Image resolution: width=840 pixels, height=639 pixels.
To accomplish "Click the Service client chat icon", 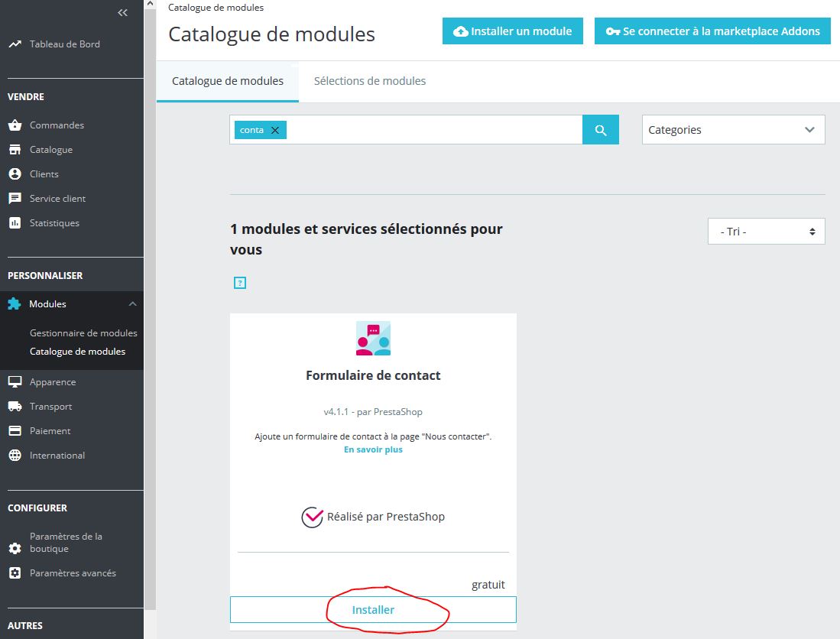I will pyautogui.click(x=17, y=198).
